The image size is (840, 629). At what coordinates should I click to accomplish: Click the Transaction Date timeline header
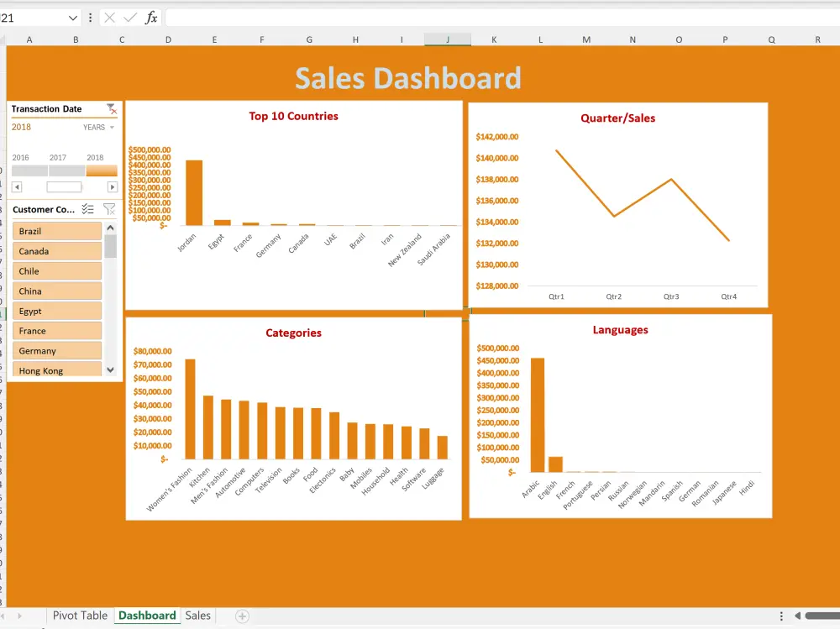[46, 109]
